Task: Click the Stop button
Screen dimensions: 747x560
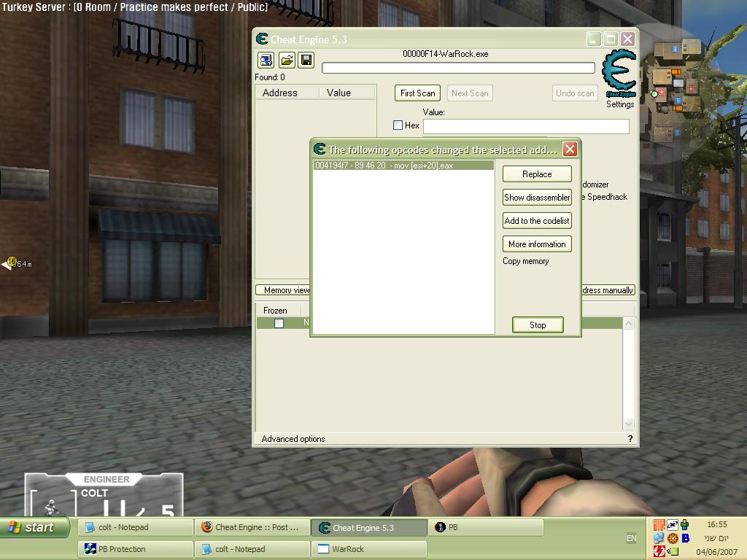Action: [x=538, y=324]
